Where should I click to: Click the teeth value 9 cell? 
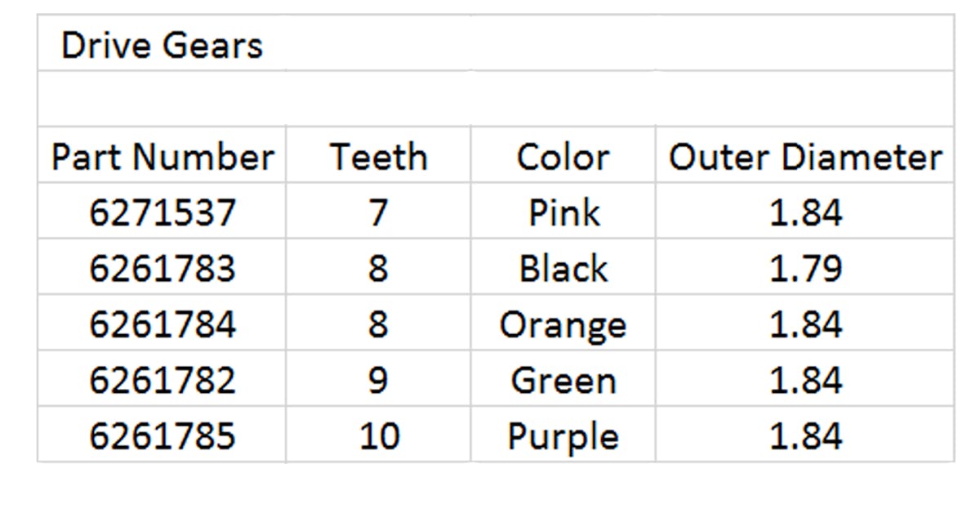(378, 380)
